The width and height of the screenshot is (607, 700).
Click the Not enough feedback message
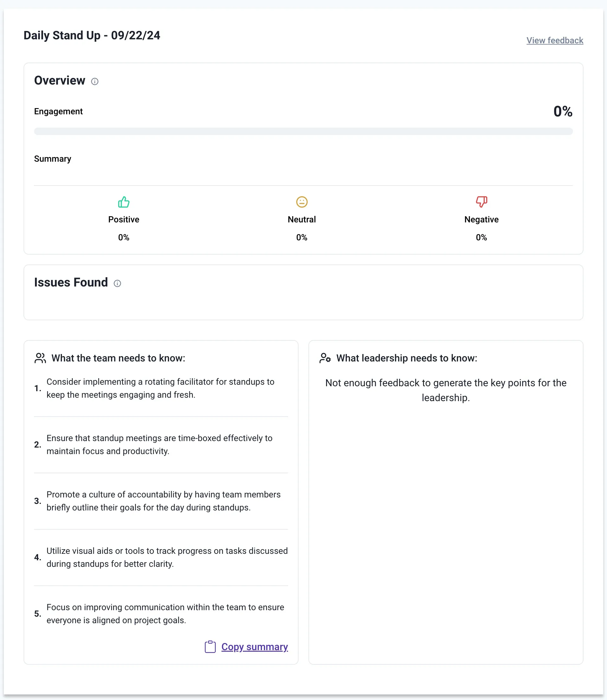click(445, 390)
